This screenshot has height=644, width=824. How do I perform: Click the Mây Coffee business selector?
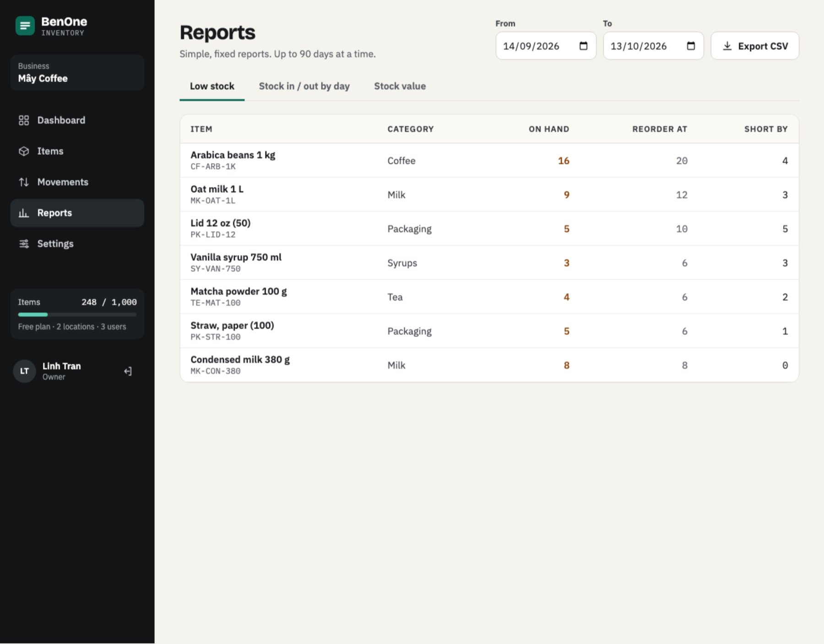(77, 73)
